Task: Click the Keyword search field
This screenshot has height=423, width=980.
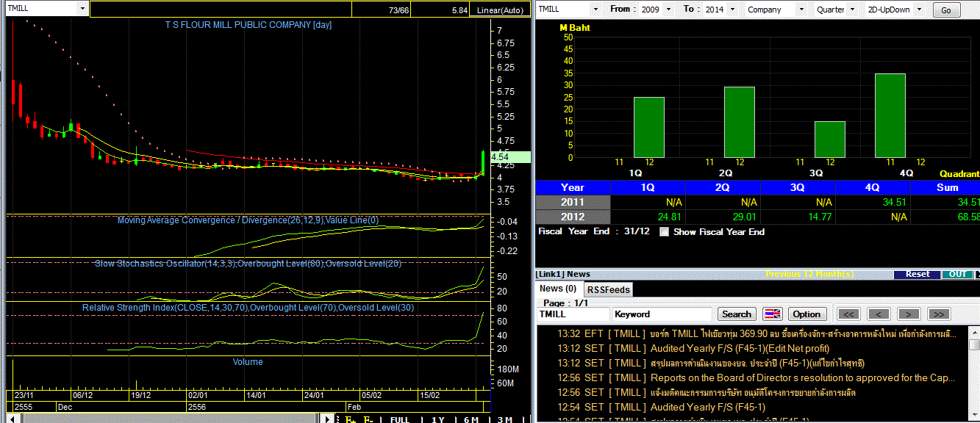Action: [662, 314]
